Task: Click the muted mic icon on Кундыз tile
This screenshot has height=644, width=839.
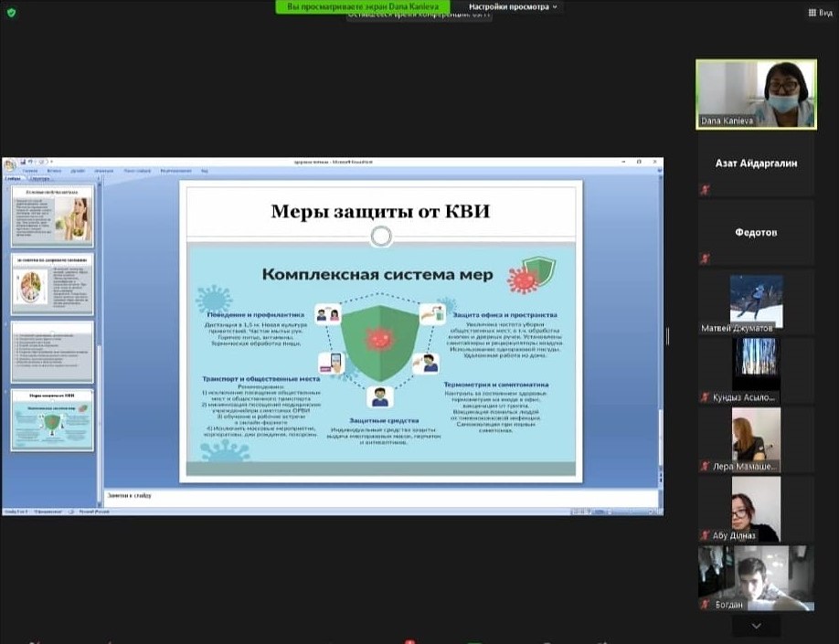Action: pos(705,397)
